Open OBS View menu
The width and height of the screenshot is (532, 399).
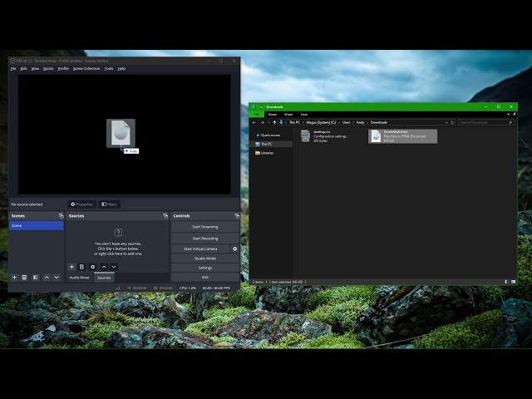(x=35, y=68)
